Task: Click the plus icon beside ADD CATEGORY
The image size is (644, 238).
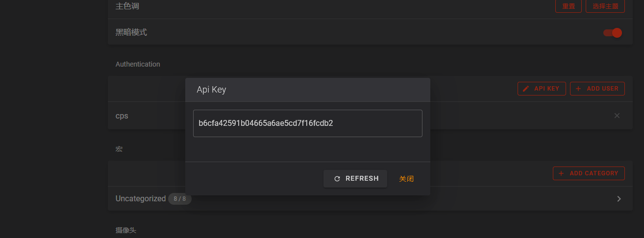Action: (x=562, y=173)
